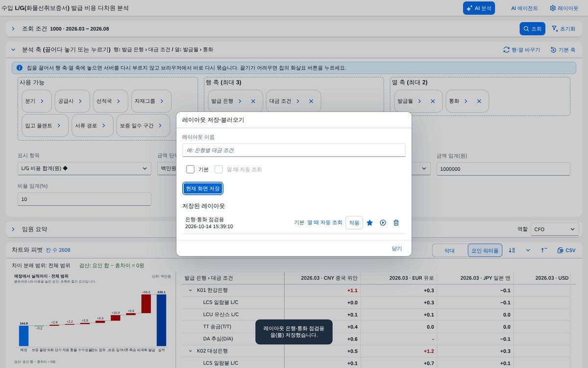Open the AI 에이전트 panel
This screenshot has width=588, height=368.
tap(524, 8)
